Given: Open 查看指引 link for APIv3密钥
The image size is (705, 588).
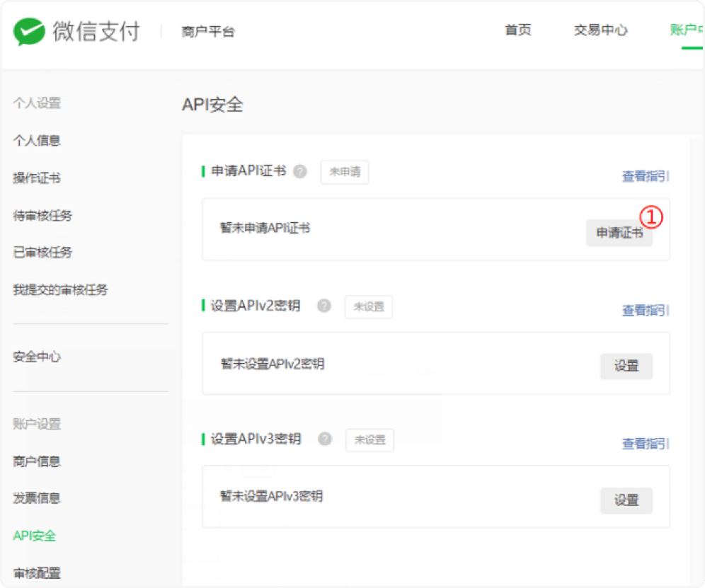Looking at the screenshot, I should [x=645, y=444].
